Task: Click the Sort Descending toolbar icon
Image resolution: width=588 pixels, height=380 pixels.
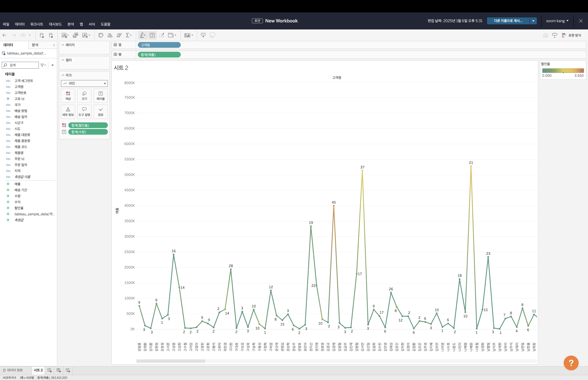Action: click(x=119, y=35)
